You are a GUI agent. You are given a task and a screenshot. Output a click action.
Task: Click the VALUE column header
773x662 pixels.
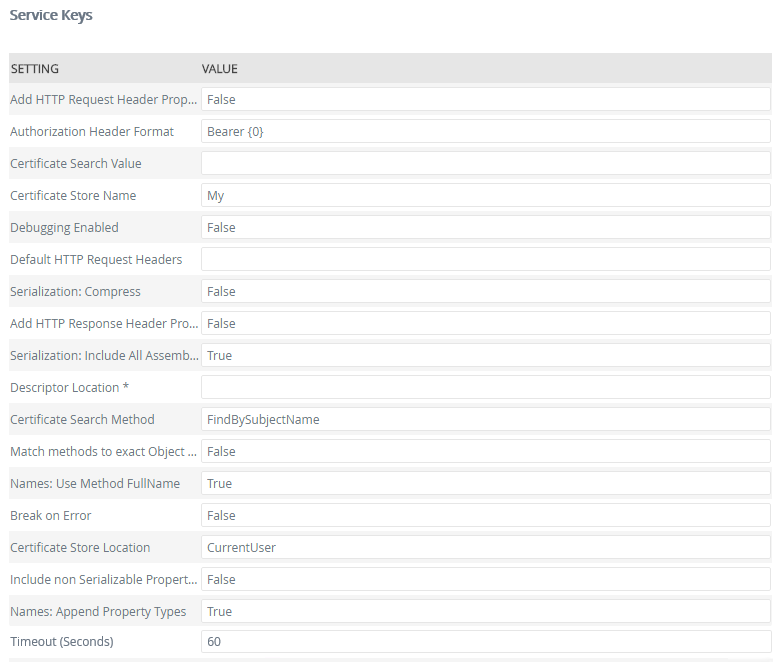[x=219, y=69]
